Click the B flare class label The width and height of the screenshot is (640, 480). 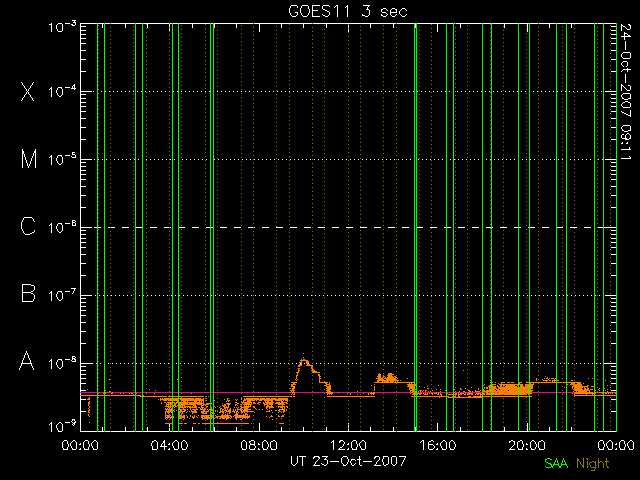pyautogui.click(x=28, y=293)
